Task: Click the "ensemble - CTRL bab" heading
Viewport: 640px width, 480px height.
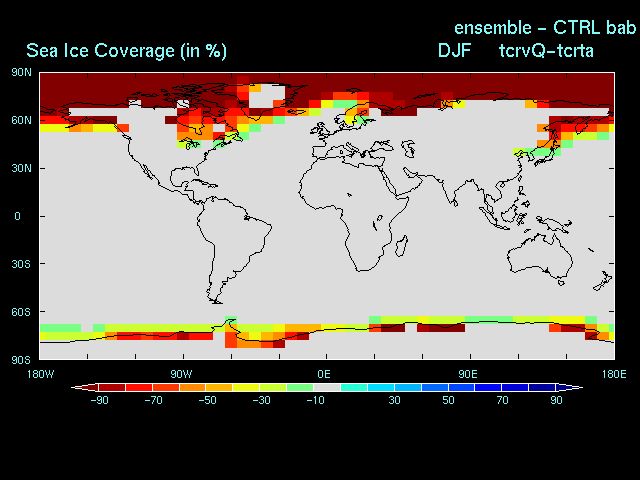Action: (545, 27)
